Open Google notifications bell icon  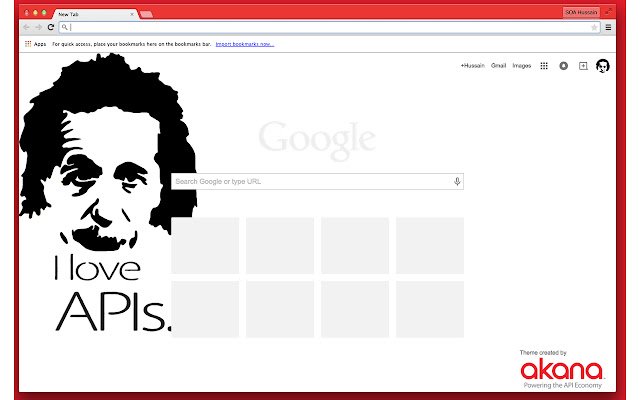[x=564, y=66]
